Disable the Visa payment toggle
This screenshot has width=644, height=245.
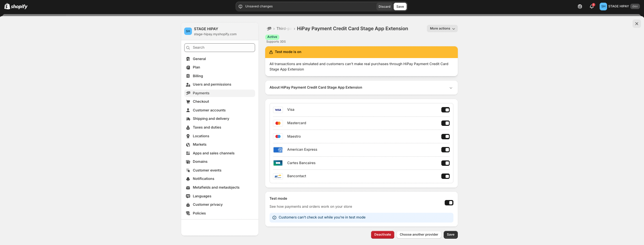(x=445, y=110)
